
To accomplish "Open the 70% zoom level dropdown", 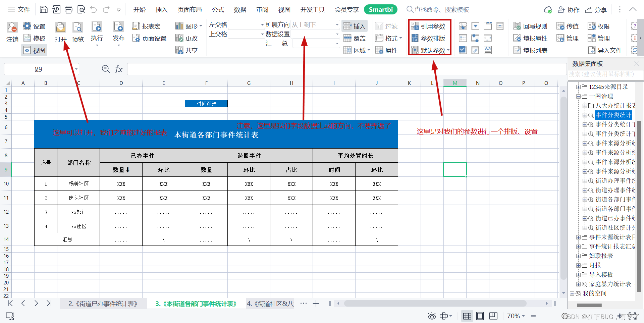I will 516,316.
